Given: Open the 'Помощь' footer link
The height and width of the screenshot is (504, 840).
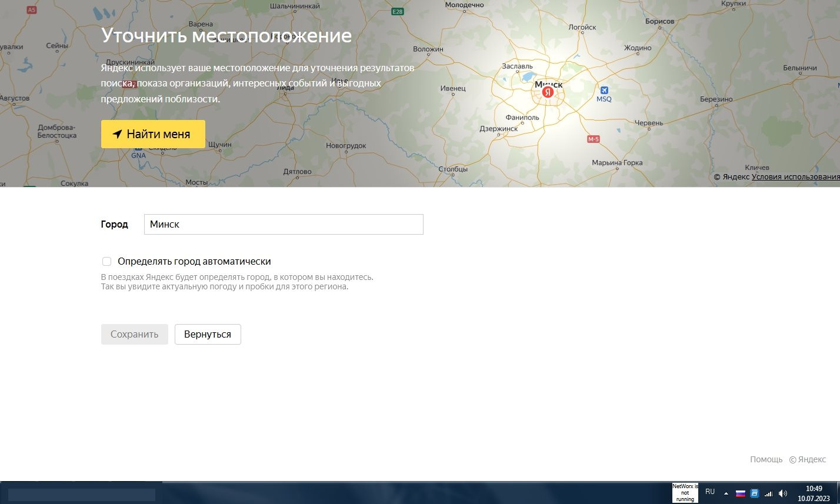Looking at the screenshot, I should tap(766, 459).
